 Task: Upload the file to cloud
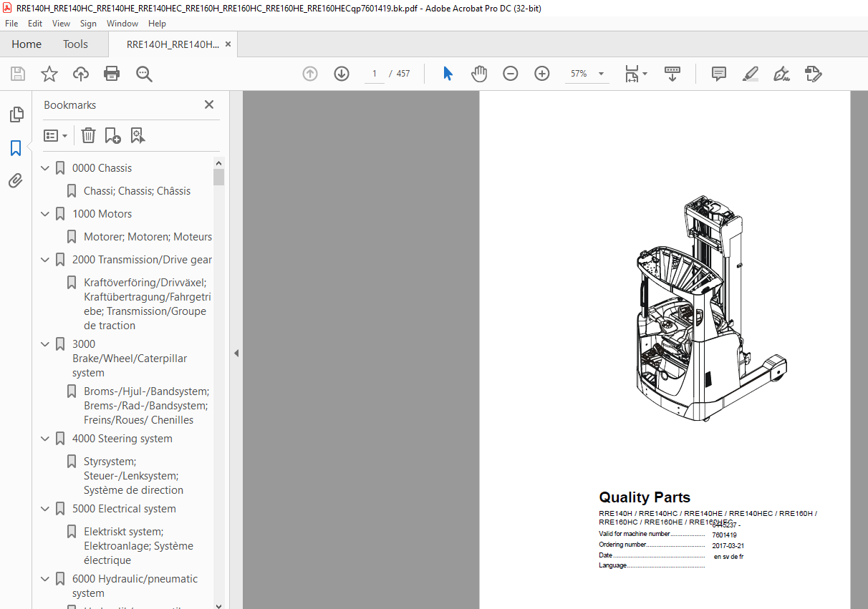click(81, 74)
